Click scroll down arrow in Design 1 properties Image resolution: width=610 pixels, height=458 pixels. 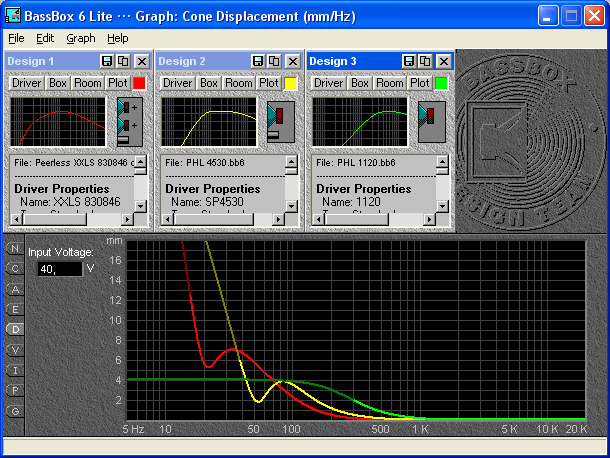[140, 206]
